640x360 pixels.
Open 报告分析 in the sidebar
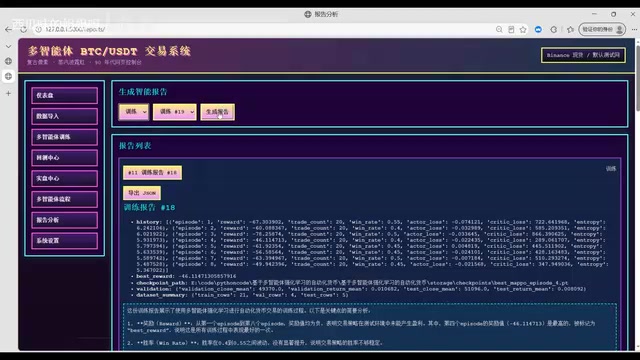(x=64, y=220)
